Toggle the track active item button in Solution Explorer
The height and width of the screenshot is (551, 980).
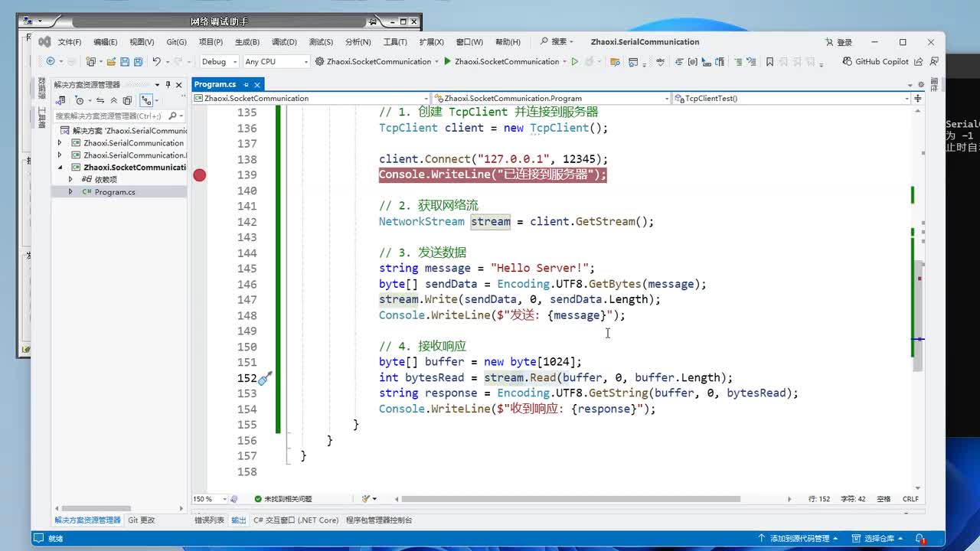pos(146,100)
